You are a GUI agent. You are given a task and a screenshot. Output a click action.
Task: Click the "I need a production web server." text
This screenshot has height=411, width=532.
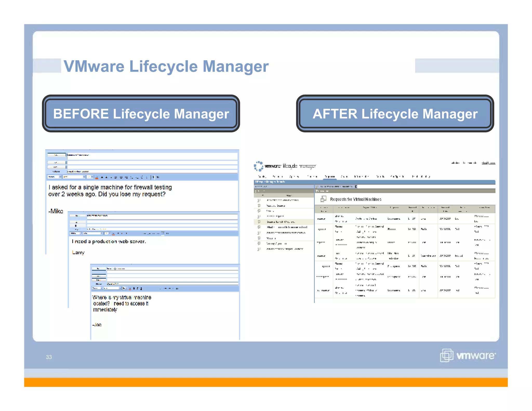click(109, 241)
